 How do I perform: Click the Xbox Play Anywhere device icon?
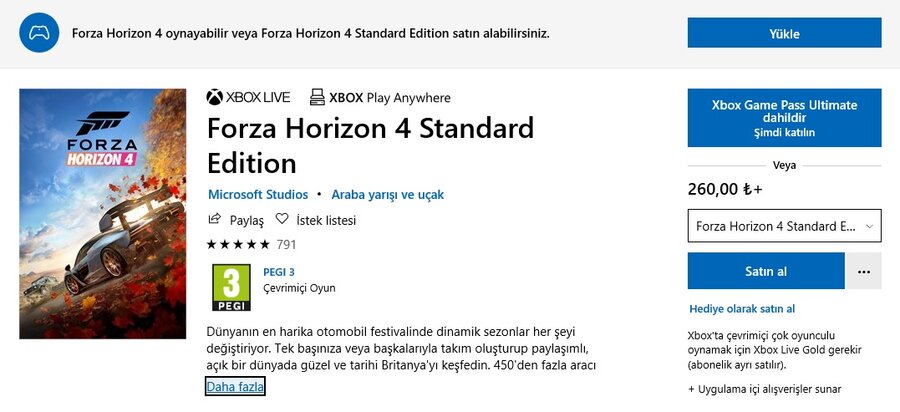317,97
